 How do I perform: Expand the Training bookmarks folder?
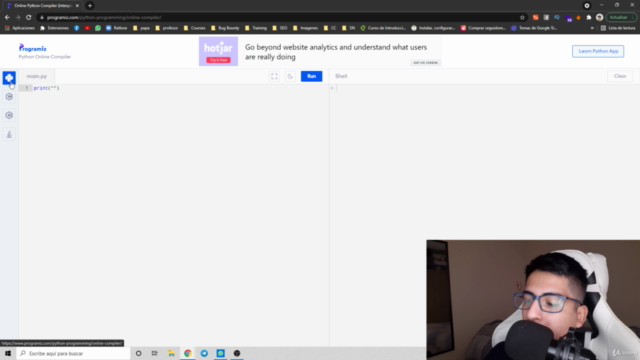(256, 28)
